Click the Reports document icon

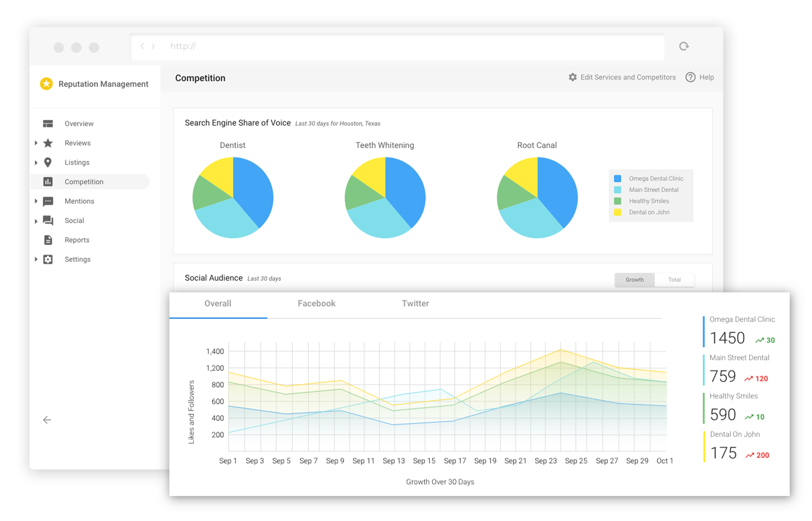[x=48, y=240]
